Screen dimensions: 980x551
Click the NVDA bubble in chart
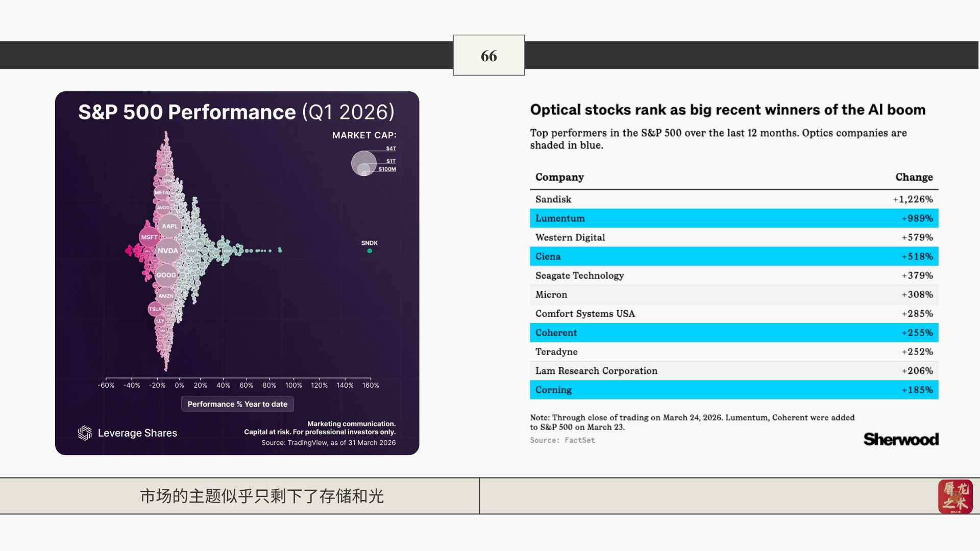[x=167, y=251]
